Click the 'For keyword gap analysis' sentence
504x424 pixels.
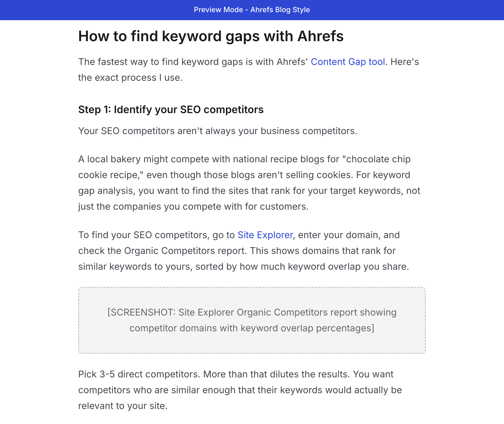pyautogui.click(x=383, y=175)
